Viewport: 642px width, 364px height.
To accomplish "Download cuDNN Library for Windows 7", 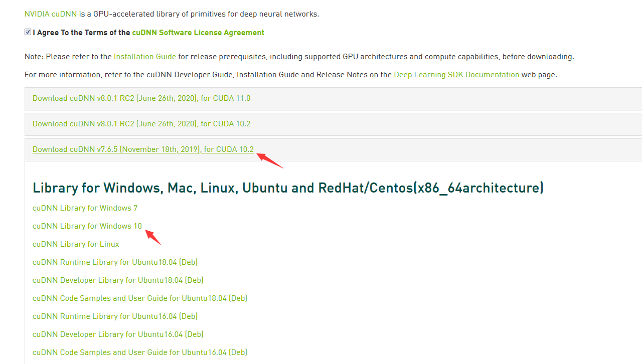I will click(x=85, y=208).
